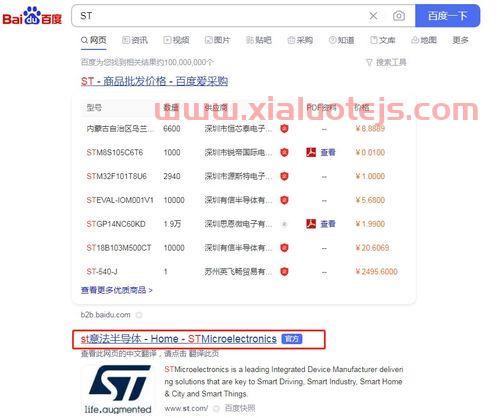Click the 百度一下 search button
499x418 pixels.
coord(447,16)
